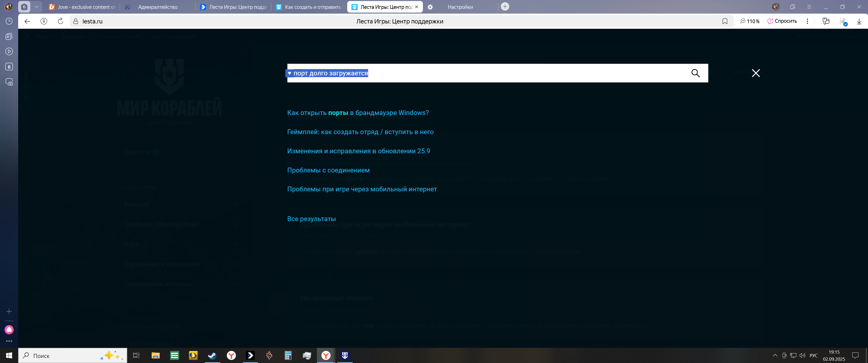
Task: Click sidebar plus add icon
Action: click(x=9, y=312)
